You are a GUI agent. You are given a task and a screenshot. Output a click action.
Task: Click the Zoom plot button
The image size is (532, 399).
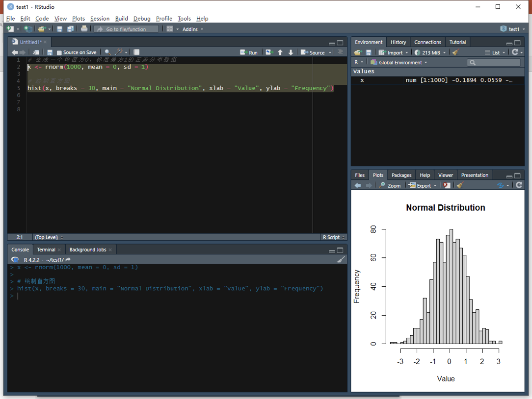point(390,185)
